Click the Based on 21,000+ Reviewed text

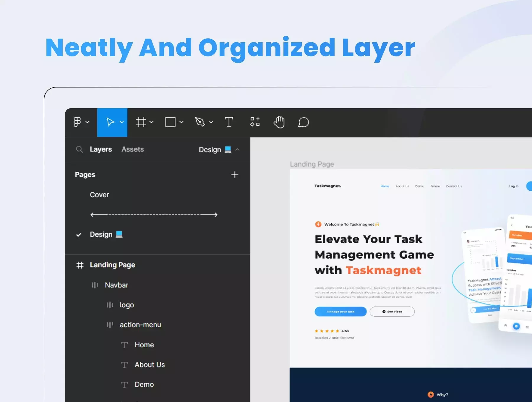[x=334, y=338]
